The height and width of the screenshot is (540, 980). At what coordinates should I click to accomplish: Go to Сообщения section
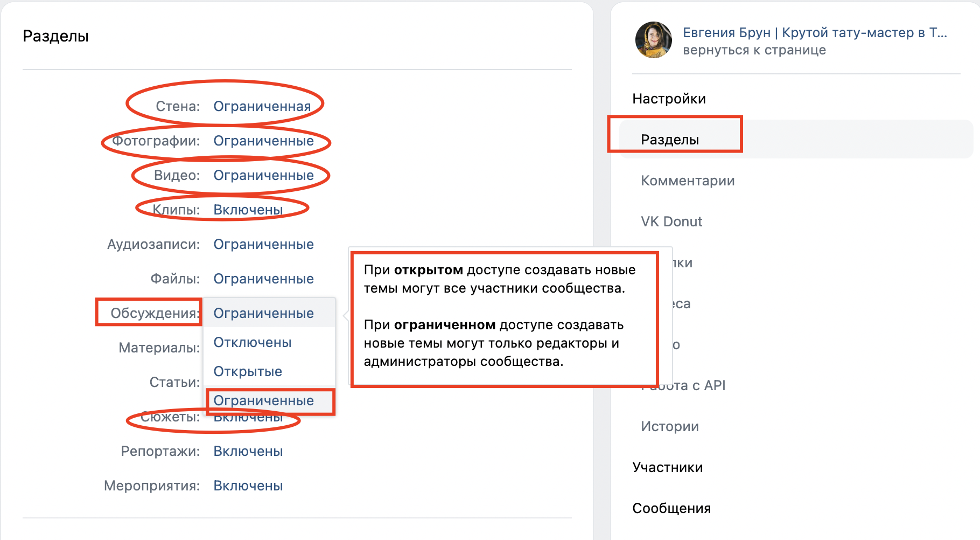(671, 508)
